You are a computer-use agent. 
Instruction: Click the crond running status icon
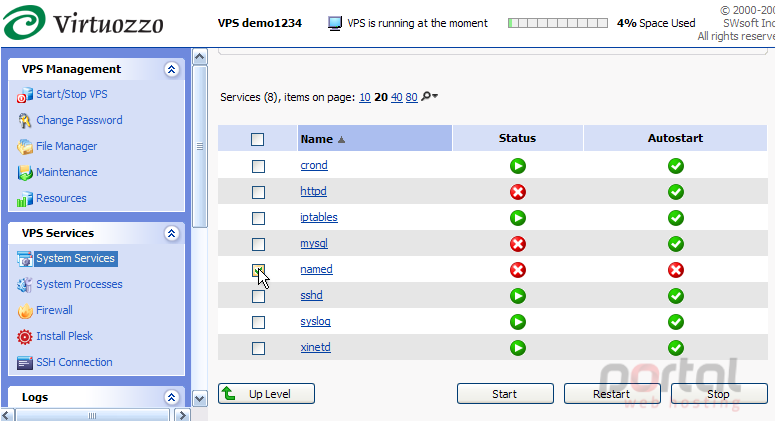pyautogui.click(x=518, y=166)
